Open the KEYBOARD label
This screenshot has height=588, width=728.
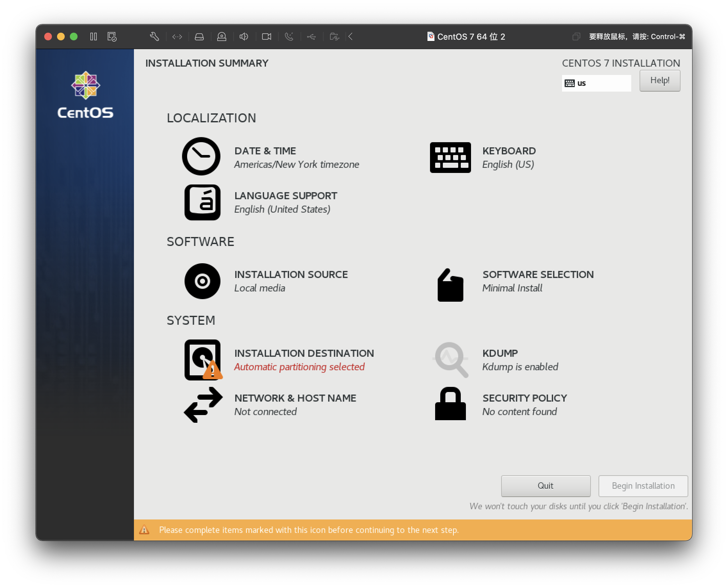point(509,151)
